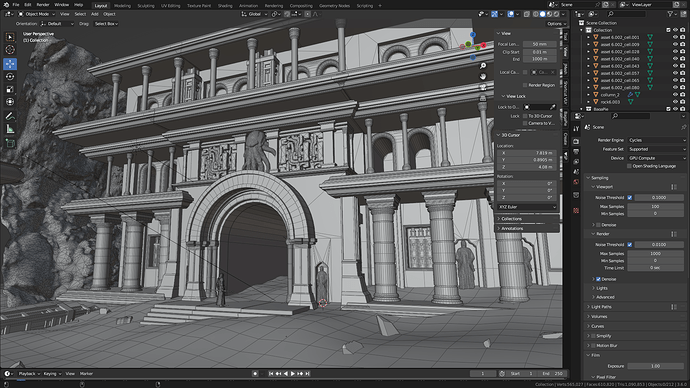The width and height of the screenshot is (690, 388).
Task: Open the Feature Set dropdown
Action: click(657, 150)
